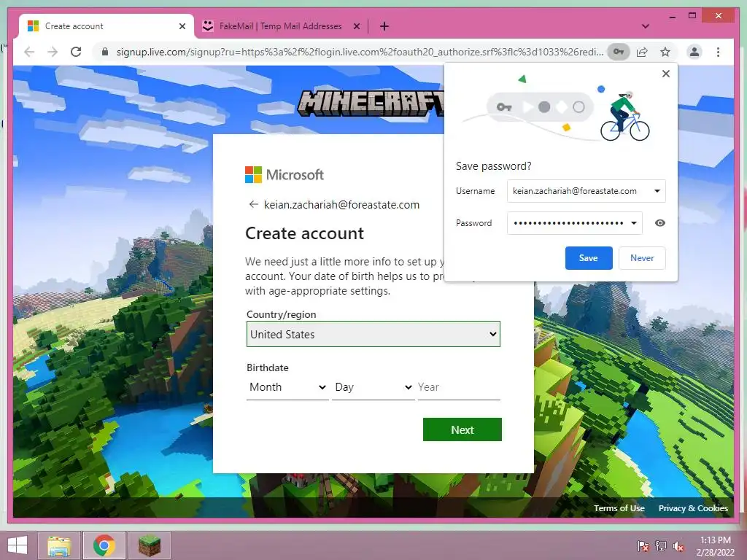Click Save to store the password
747x560 pixels.
[x=589, y=258]
